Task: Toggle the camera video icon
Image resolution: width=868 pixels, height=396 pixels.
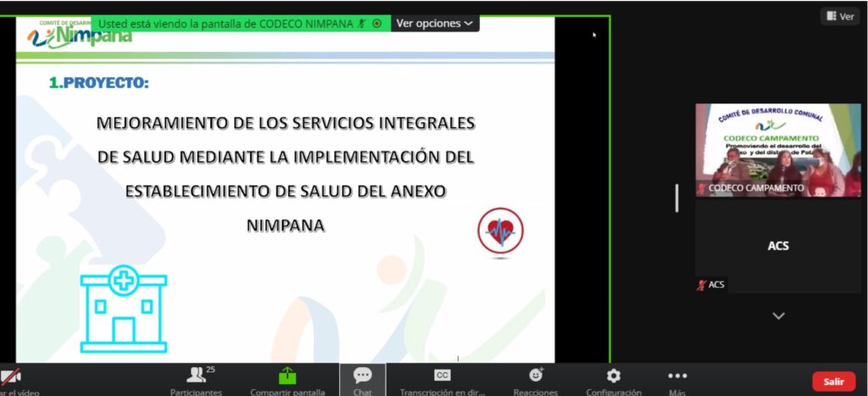Action: point(10,376)
